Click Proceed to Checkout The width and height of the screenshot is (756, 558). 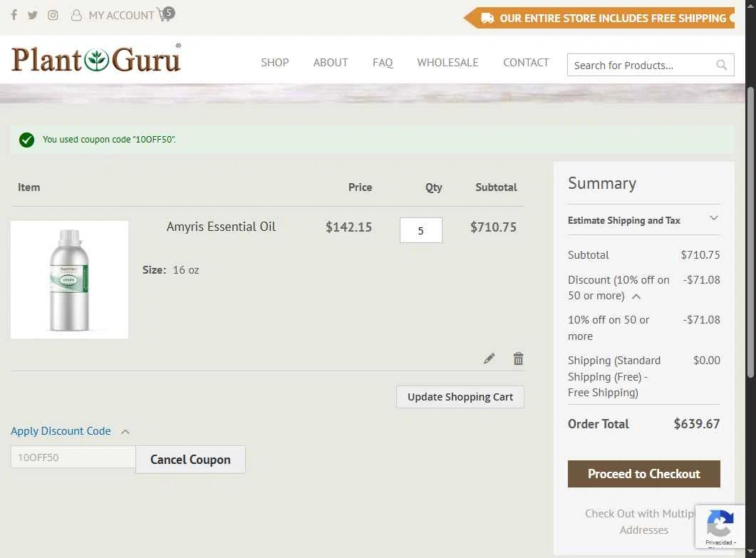[643, 474]
